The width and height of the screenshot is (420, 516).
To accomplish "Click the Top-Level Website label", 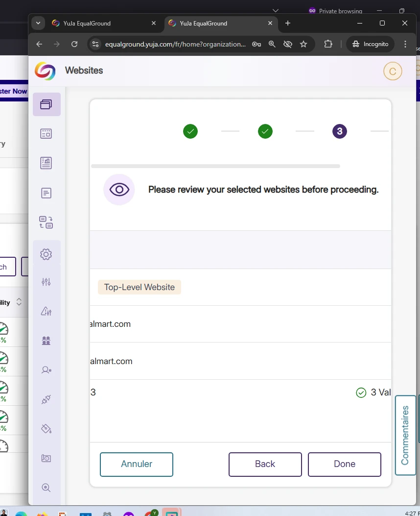I will [140, 287].
